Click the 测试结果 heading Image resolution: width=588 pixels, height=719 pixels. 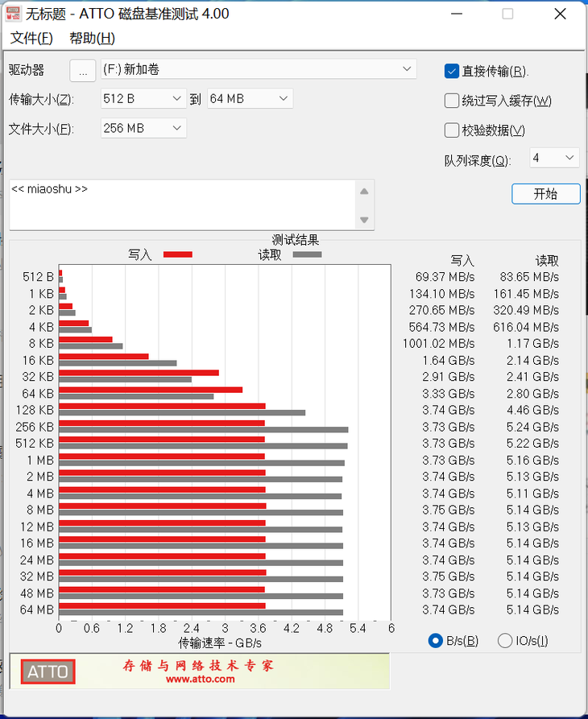pos(296,240)
